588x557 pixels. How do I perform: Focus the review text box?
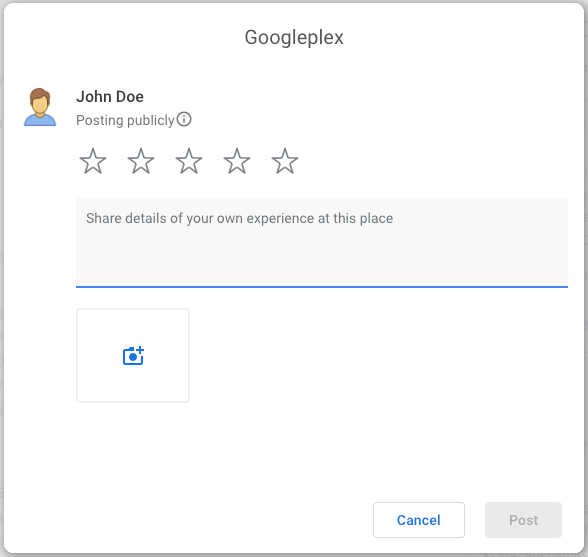pyautogui.click(x=322, y=243)
